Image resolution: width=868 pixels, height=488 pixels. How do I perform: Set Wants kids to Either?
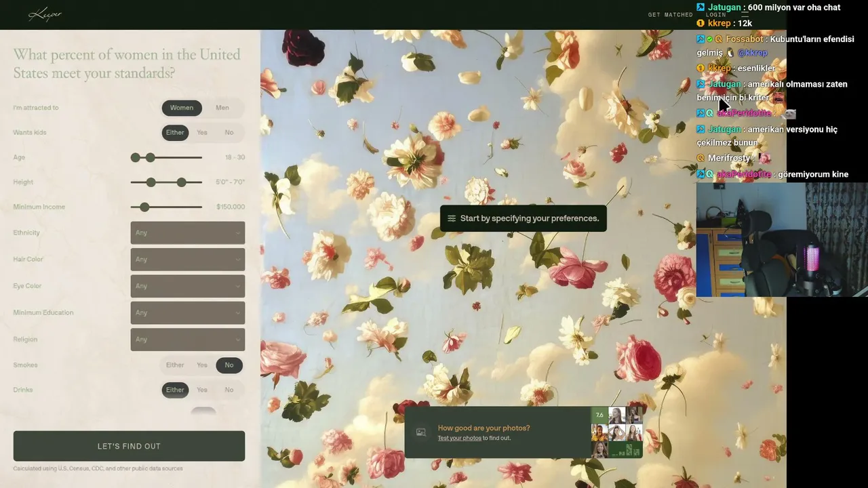coord(175,132)
